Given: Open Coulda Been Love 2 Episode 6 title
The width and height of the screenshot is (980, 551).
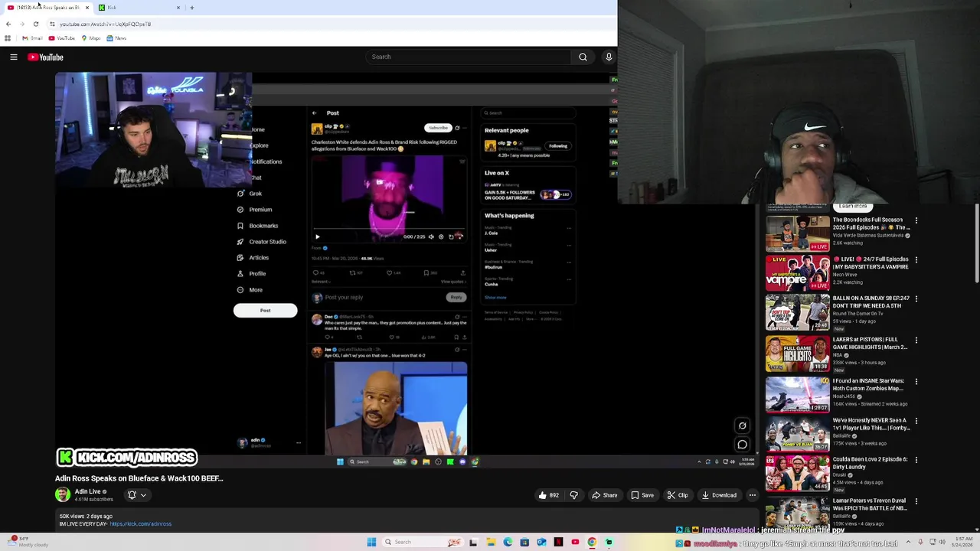Looking at the screenshot, I should (871, 463).
